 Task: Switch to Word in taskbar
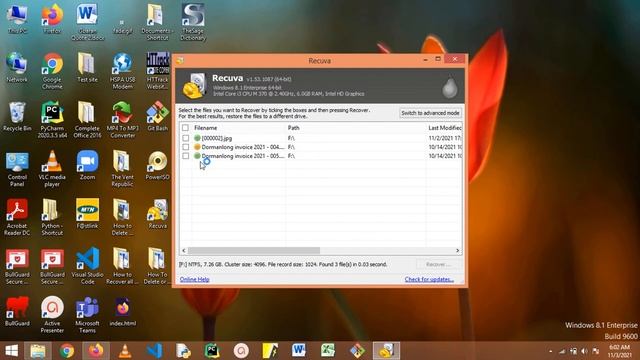(299, 351)
